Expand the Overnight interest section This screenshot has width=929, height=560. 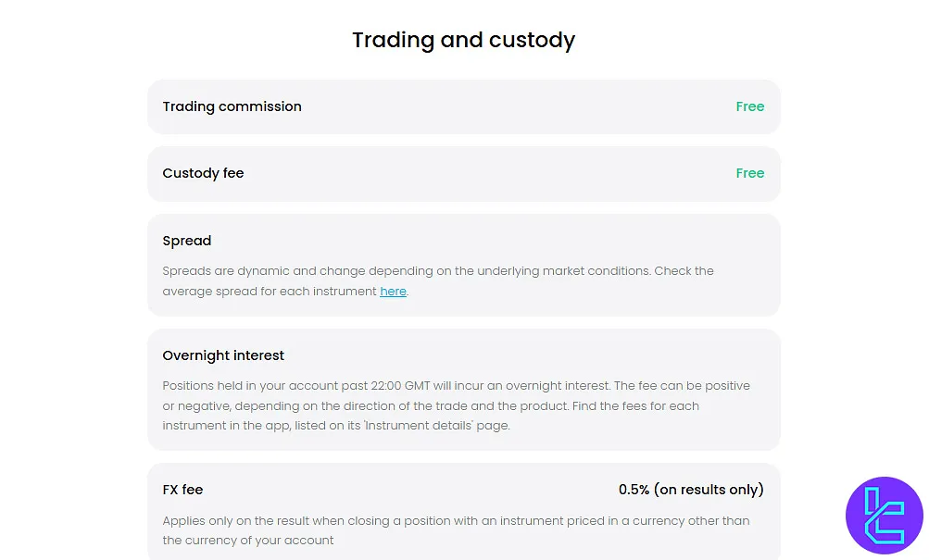click(463, 389)
